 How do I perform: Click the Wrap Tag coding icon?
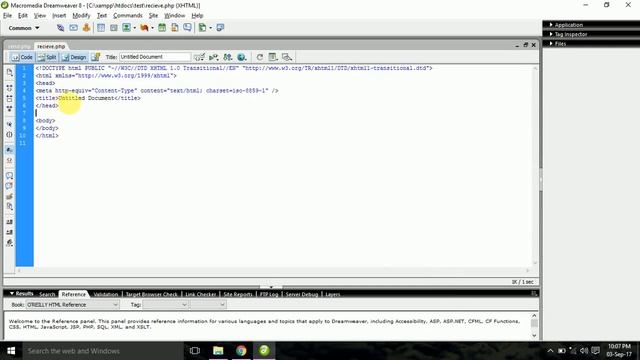click(9, 196)
